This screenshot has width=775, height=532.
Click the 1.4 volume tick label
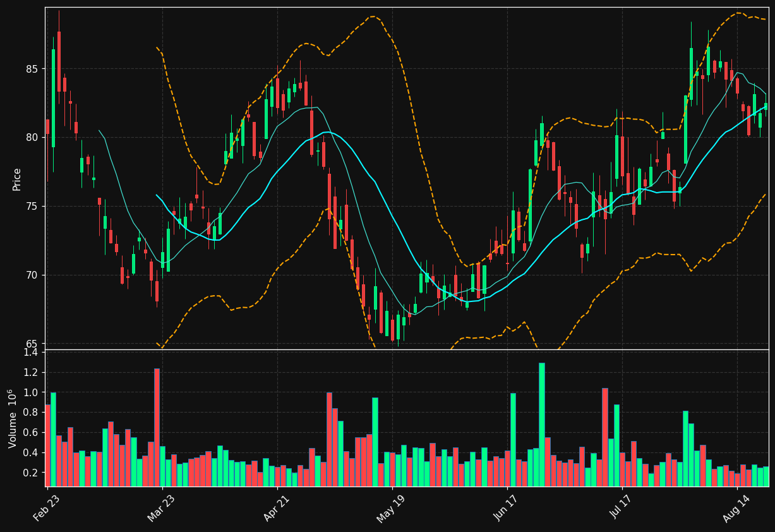(x=31, y=353)
